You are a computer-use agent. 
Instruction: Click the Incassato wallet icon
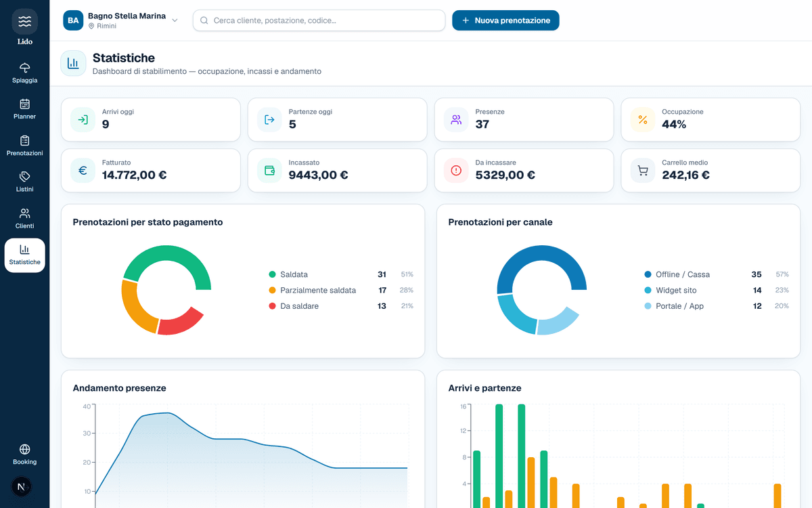tap(269, 171)
